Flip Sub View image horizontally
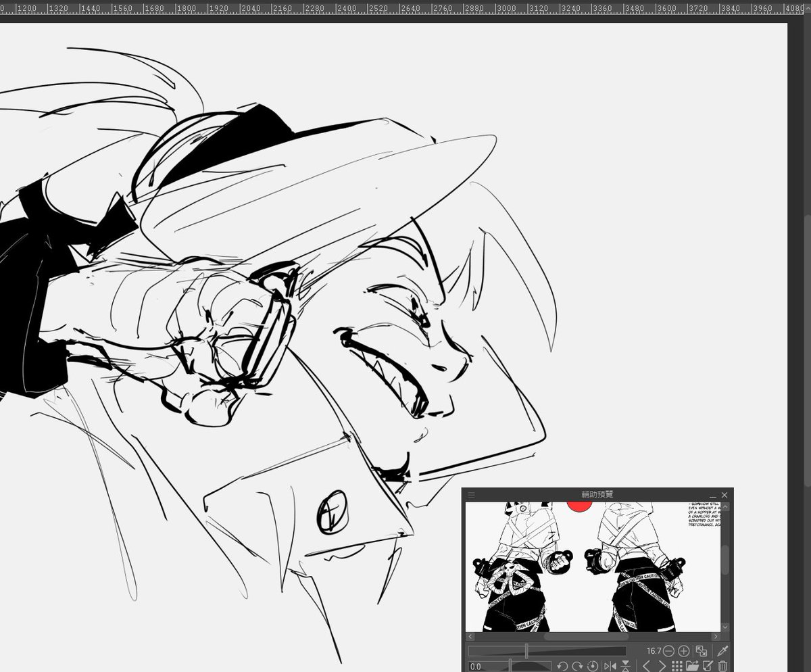This screenshot has height=672, width=811. [610, 666]
